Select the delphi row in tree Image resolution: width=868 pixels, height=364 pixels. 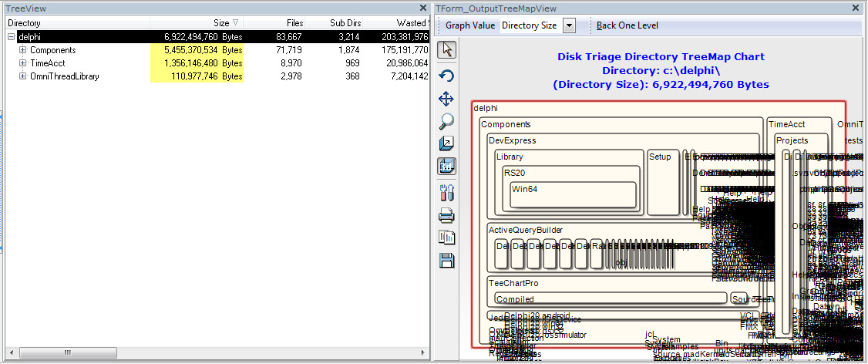[x=217, y=37]
